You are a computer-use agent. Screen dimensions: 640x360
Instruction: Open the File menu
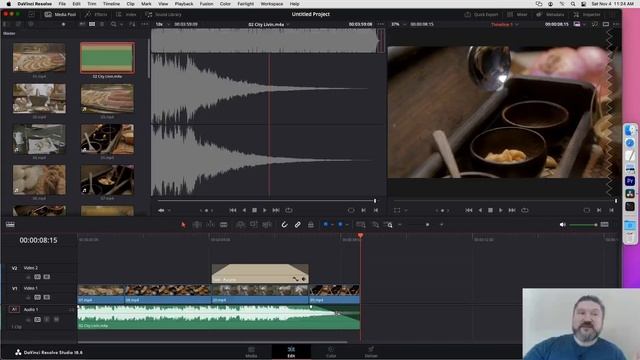pyautogui.click(x=62, y=4)
